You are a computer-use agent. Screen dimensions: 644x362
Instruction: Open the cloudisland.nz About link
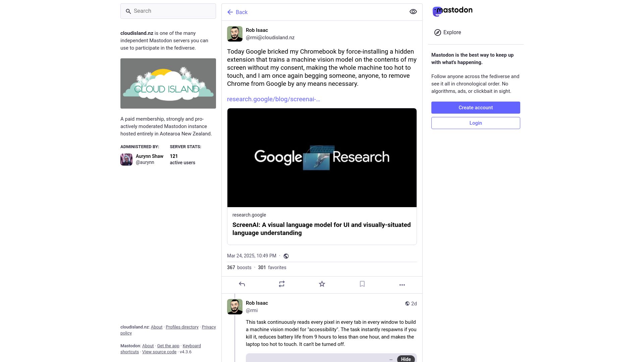157,327
